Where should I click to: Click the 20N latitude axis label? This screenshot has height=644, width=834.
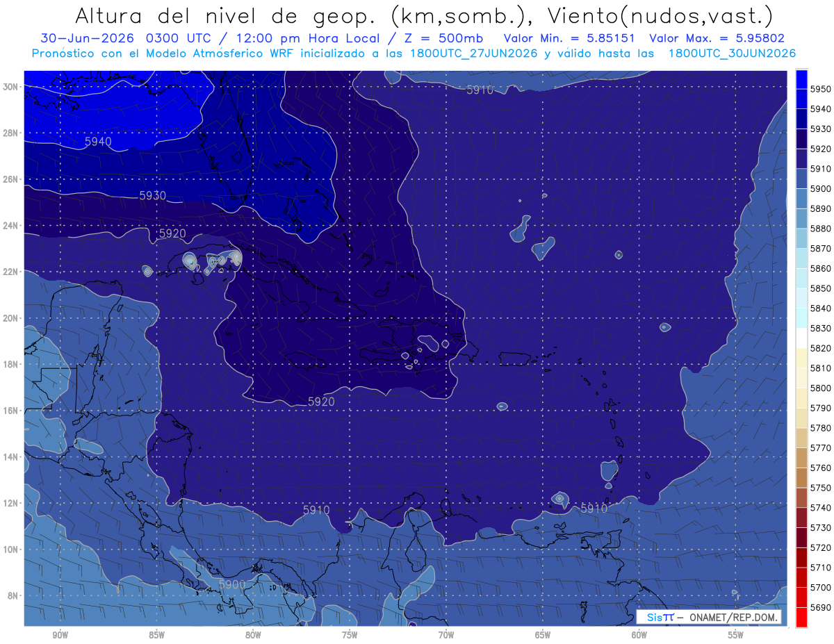[x=12, y=318]
